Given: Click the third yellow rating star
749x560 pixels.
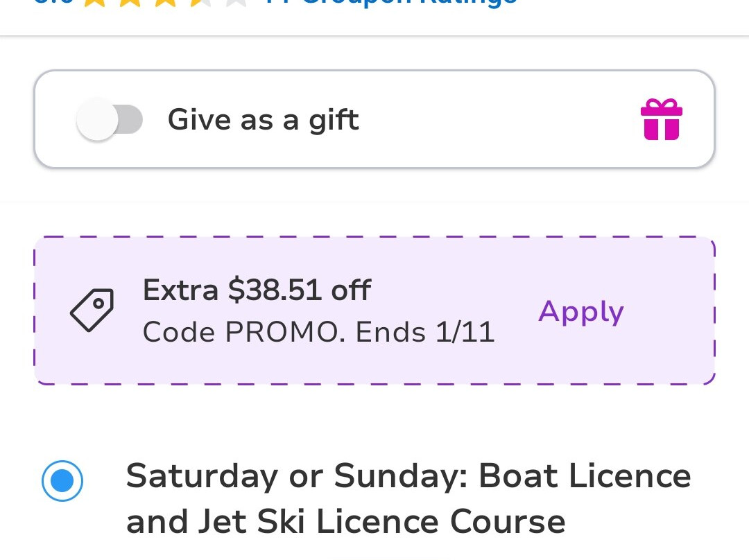Looking at the screenshot, I should coord(164,2).
